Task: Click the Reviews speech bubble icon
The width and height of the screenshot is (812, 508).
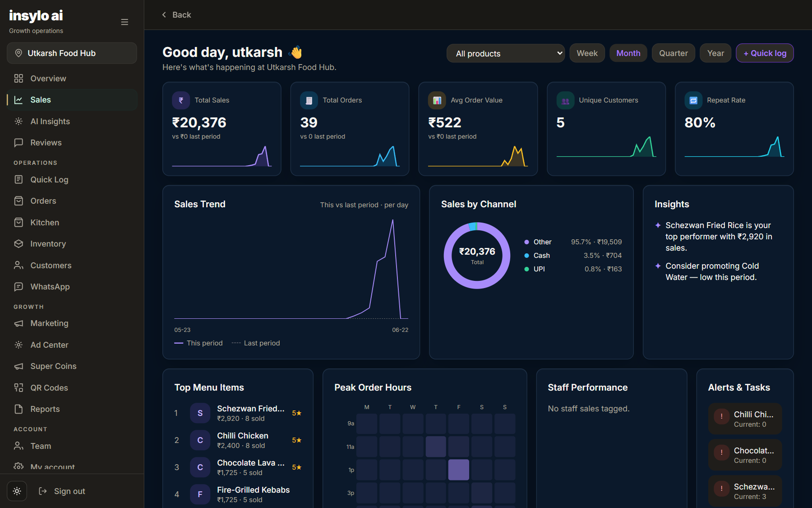Action: click(18, 143)
